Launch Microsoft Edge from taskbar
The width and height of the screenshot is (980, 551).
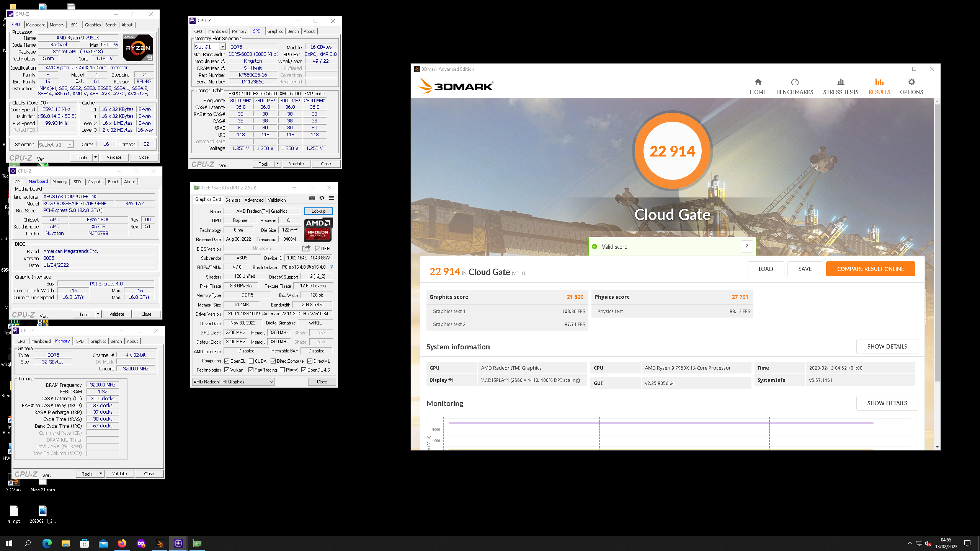coord(47,543)
